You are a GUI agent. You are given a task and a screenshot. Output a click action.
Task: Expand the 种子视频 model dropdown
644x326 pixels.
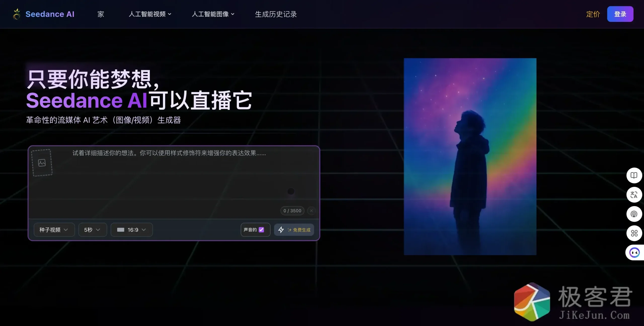54,229
